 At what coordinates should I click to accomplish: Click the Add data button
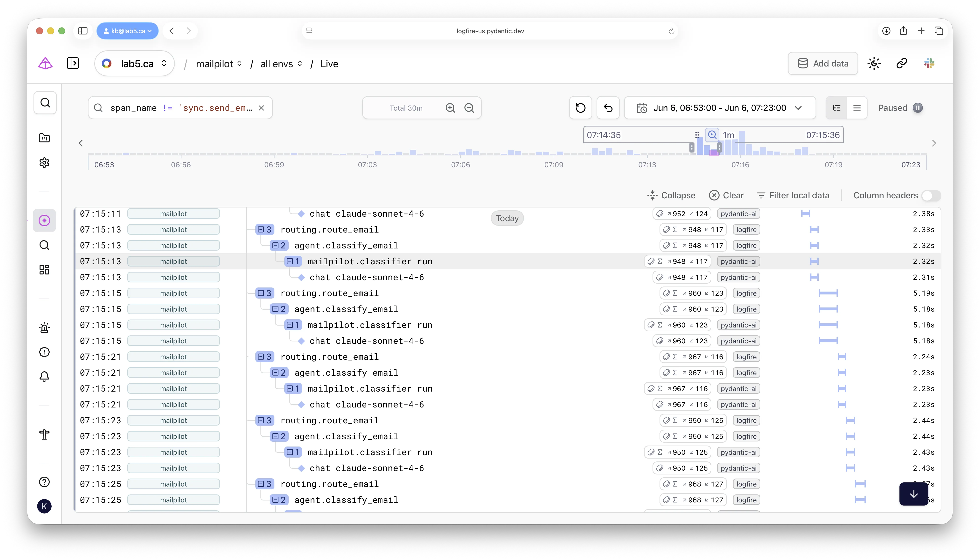click(823, 63)
